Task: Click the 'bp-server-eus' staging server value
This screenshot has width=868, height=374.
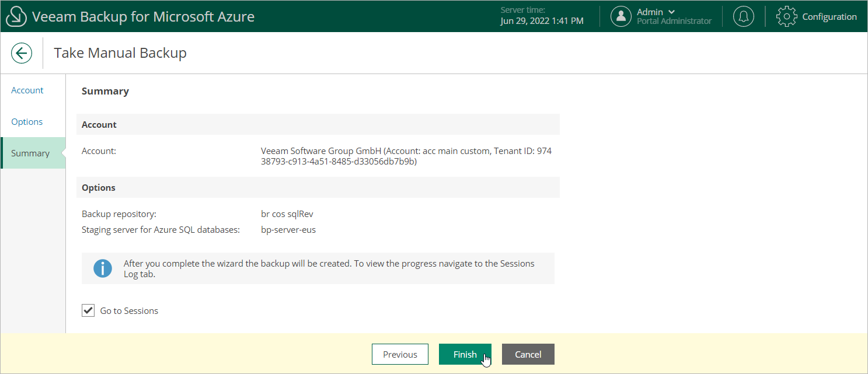Action: click(x=288, y=230)
